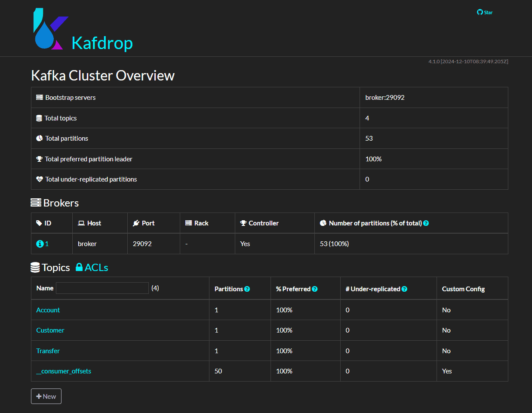Image resolution: width=532 pixels, height=413 pixels.
Task: Click the Kafdrop title text
Action: tap(102, 43)
